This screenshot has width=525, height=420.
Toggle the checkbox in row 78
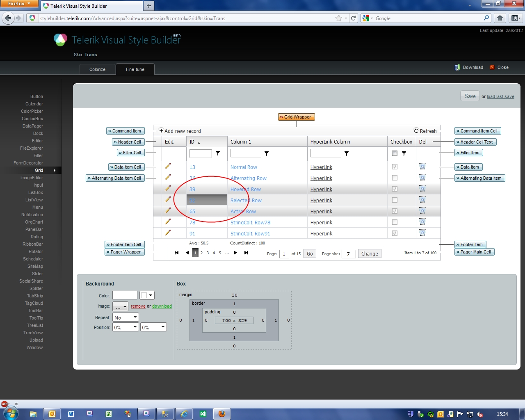point(395,222)
